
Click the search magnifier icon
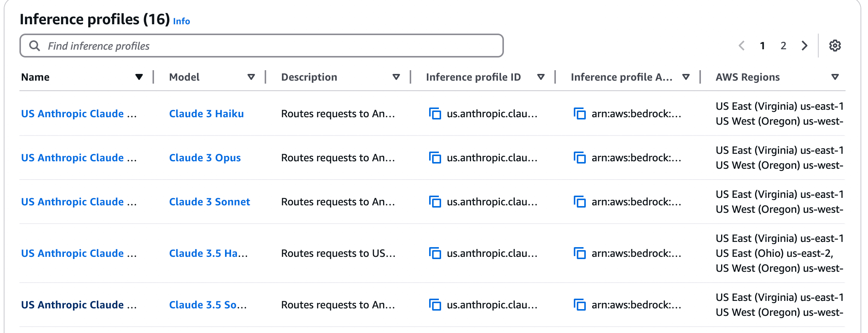click(34, 46)
